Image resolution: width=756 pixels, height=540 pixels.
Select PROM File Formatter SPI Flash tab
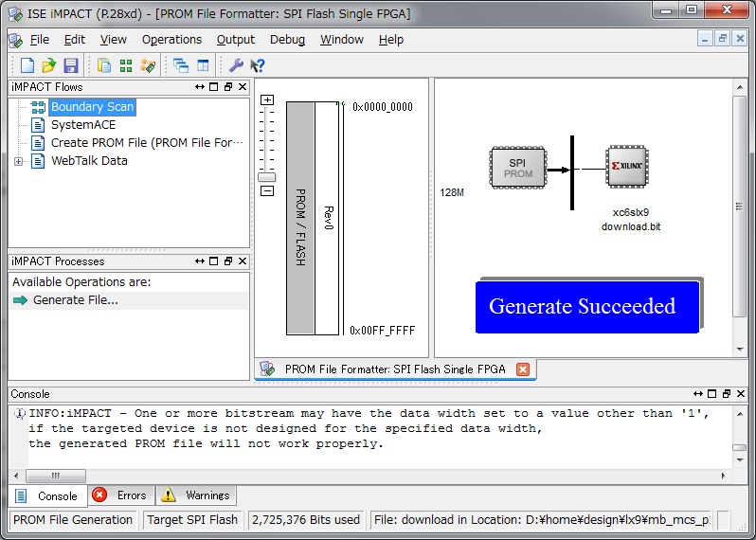coord(395,369)
